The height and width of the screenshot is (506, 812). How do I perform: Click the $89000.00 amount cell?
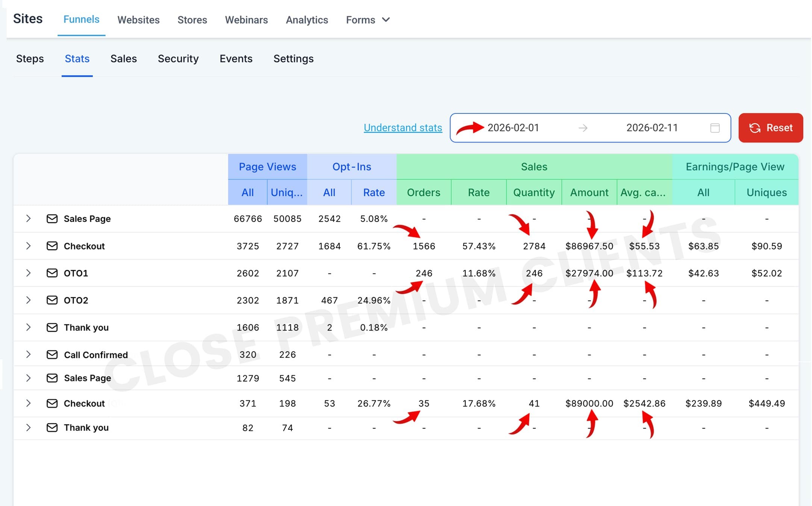589,403
